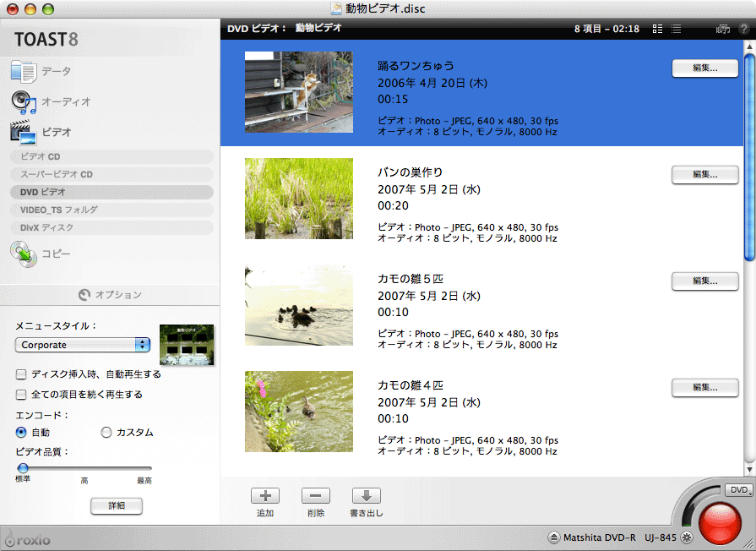Select the カスタム encode radio button
The width and height of the screenshot is (756, 551).
pyautogui.click(x=106, y=433)
